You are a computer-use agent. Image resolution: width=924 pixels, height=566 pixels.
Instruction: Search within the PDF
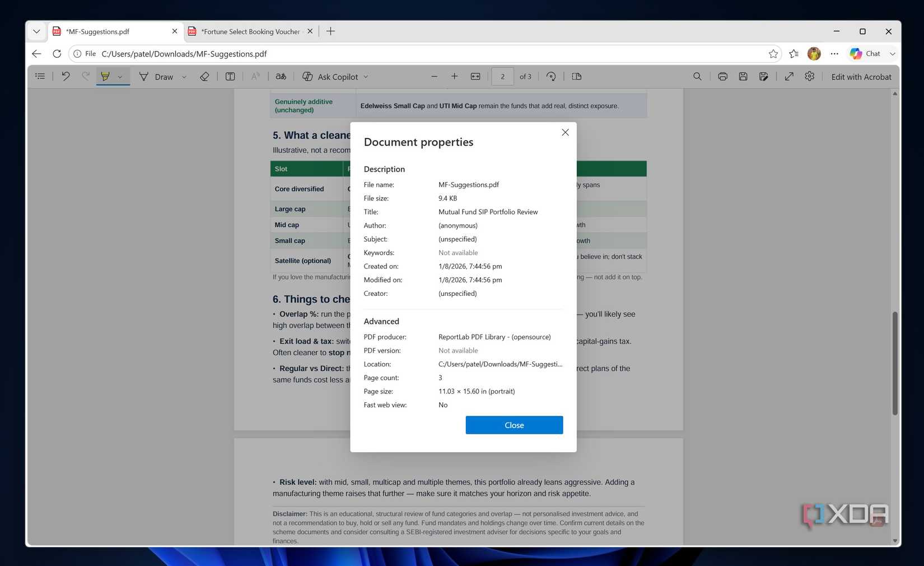pyautogui.click(x=697, y=76)
